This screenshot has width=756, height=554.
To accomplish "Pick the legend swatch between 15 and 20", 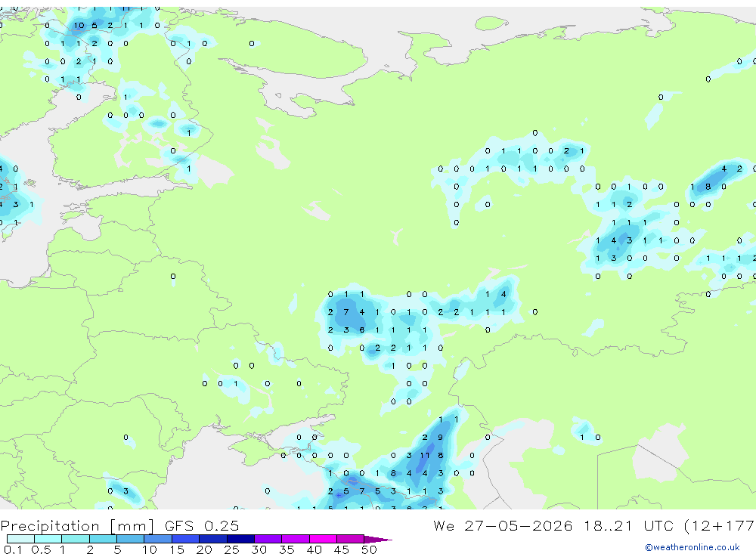I will click(x=186, y=539).
